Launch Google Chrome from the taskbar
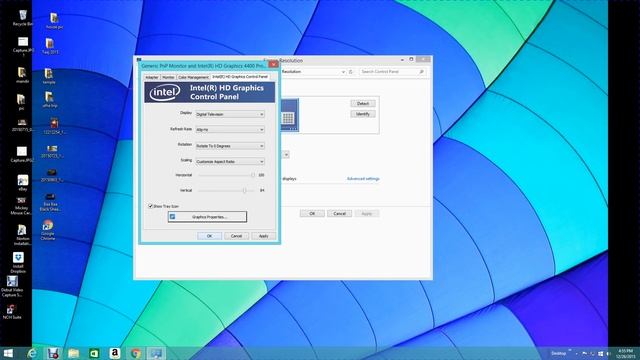 pos(136,353)
